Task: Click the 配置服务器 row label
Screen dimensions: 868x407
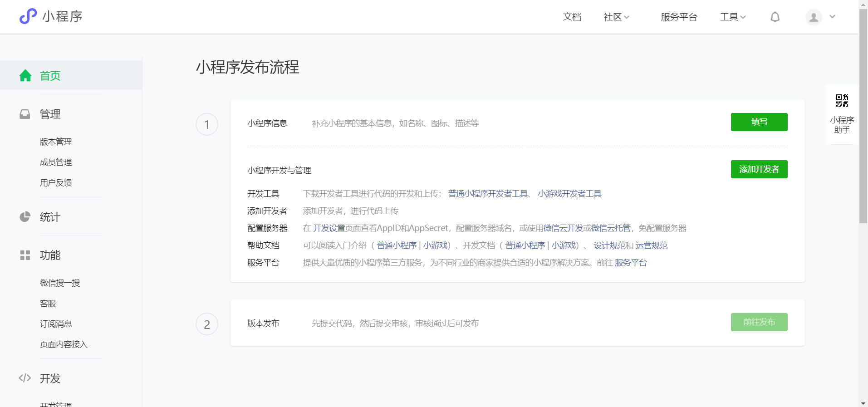Action: (x=267, y=228)
